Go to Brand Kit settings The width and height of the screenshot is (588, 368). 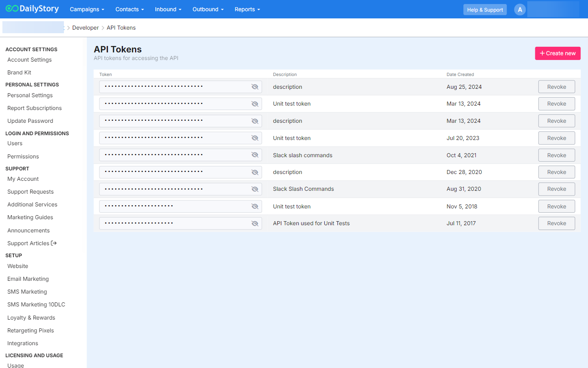point(19,72)
